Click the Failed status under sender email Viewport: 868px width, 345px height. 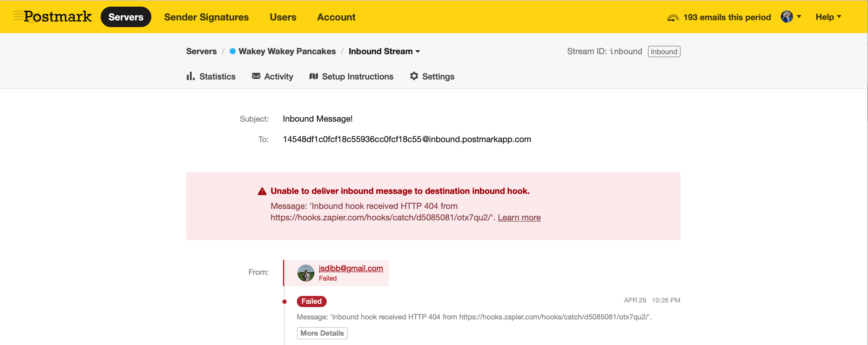tap(328, 278)
